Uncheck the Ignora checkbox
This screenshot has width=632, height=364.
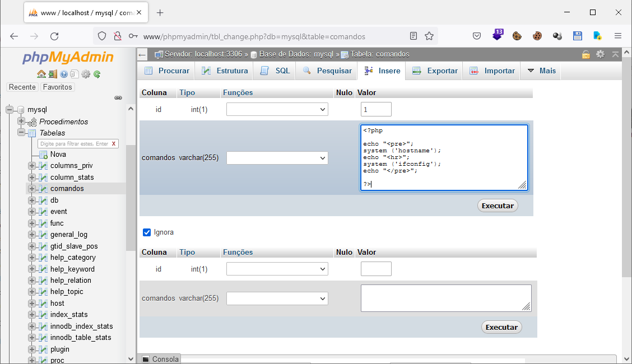pyautogui.click(x=147, y=232)
